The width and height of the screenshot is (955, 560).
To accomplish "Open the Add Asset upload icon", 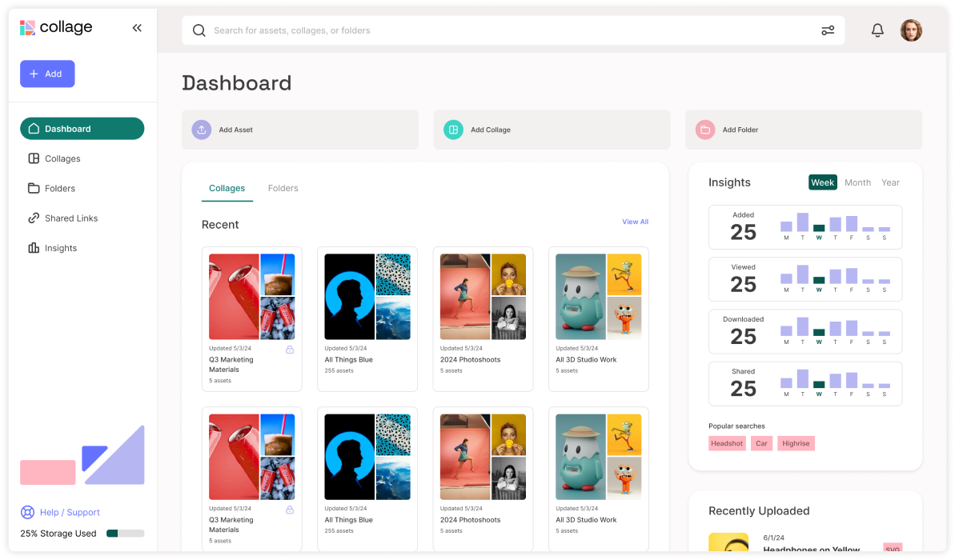I will pyautogui.click(x=201, y=129).
